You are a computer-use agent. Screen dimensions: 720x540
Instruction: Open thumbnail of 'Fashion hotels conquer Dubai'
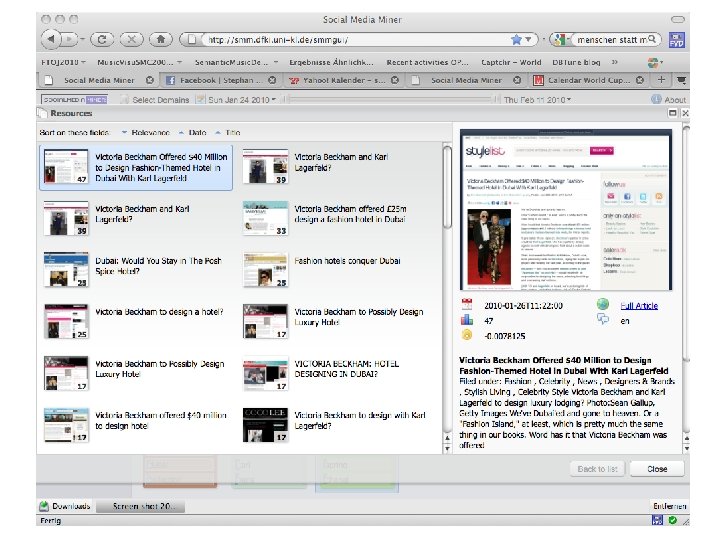[265, 270]
